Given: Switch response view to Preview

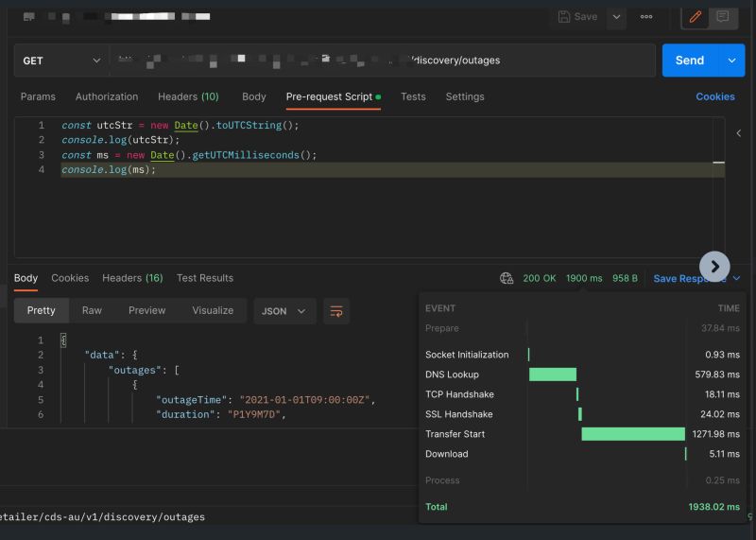Looking at the screenshot, I should click(146, 310).
